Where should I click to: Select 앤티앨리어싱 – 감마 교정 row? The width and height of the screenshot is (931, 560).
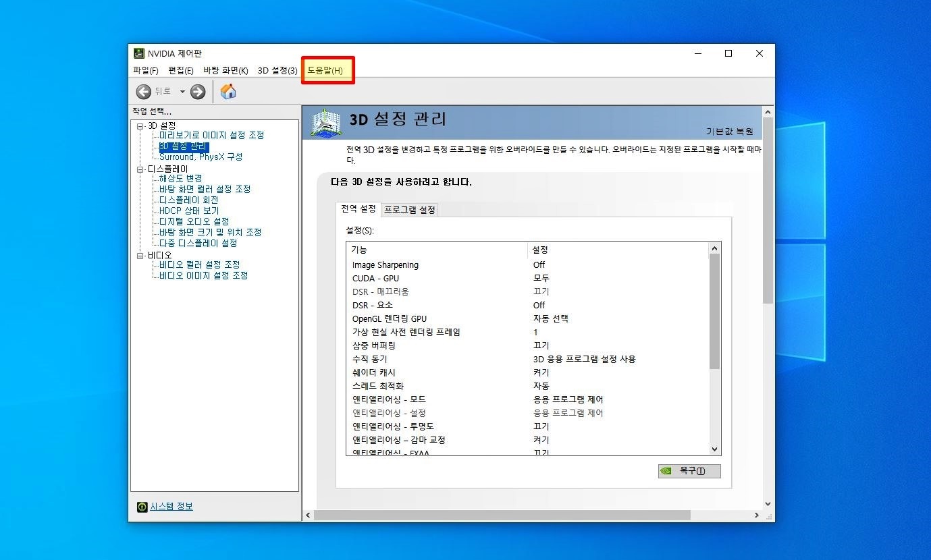(x=528, y=440)
